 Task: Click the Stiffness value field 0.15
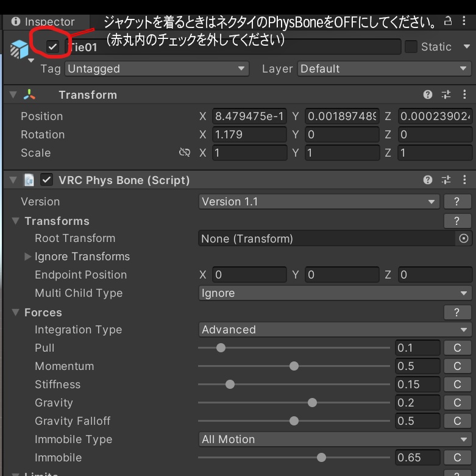click(x=417, y=385)
